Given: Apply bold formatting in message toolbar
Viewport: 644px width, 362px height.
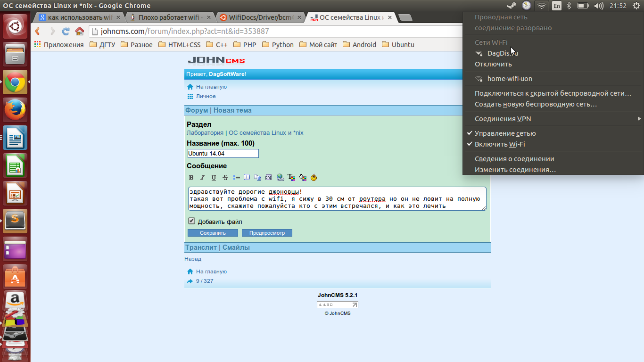Looking at the screenshot, I should coord(191,178).
